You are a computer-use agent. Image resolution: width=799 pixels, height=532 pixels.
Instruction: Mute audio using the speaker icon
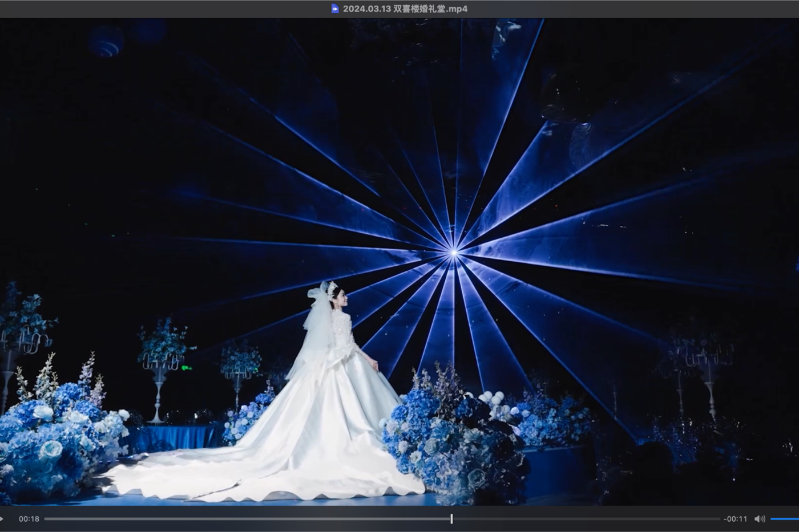[759, 519]
